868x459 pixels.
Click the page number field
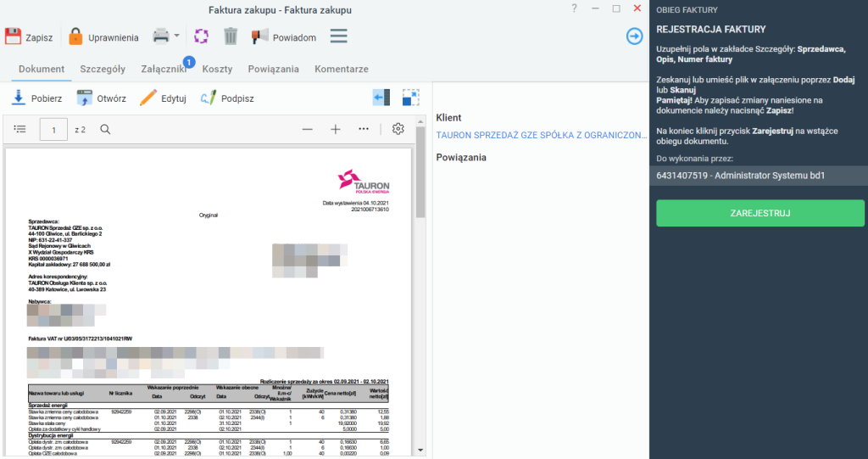click(53, 130)
